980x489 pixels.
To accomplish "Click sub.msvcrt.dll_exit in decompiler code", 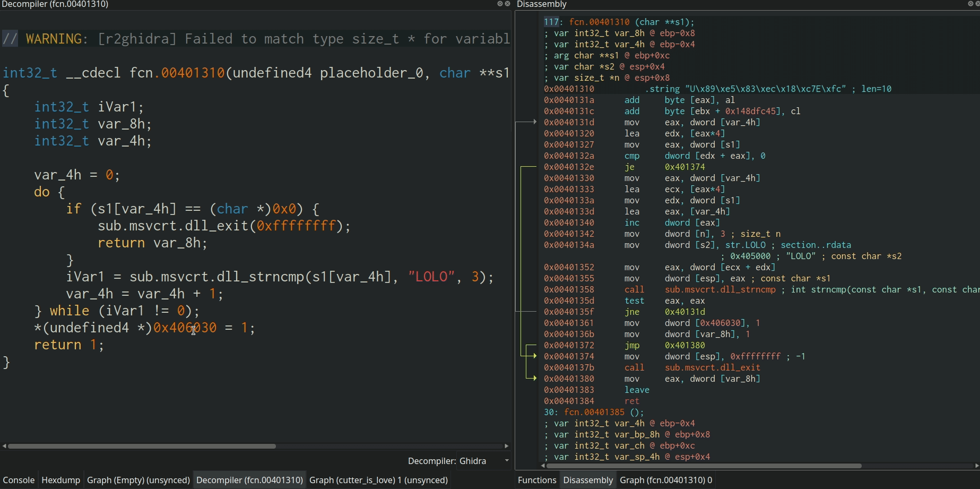I will (173, 226).
